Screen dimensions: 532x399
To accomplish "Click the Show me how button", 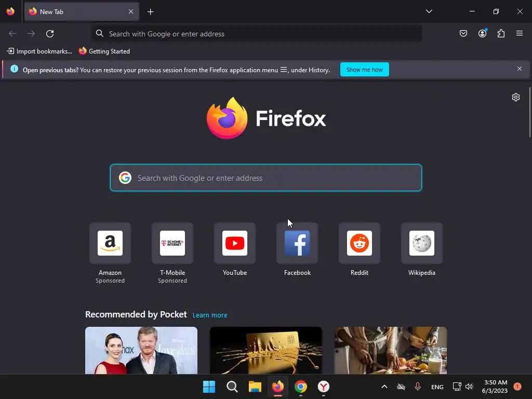I will click(364, 70).
